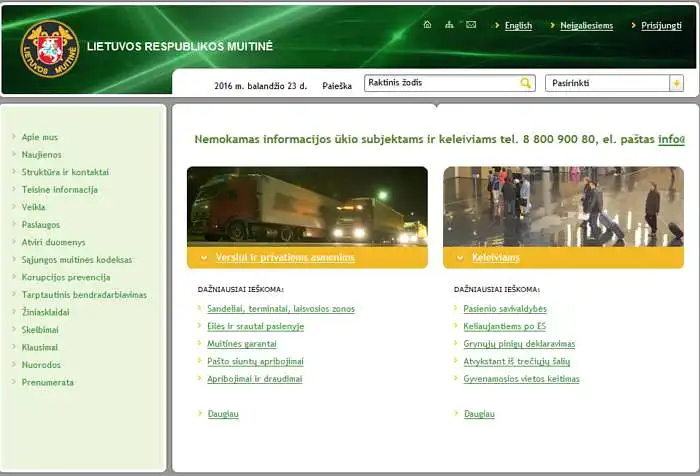
Task: Open Sąjungos muitinės kodeksas menu item
Action: 77,260
